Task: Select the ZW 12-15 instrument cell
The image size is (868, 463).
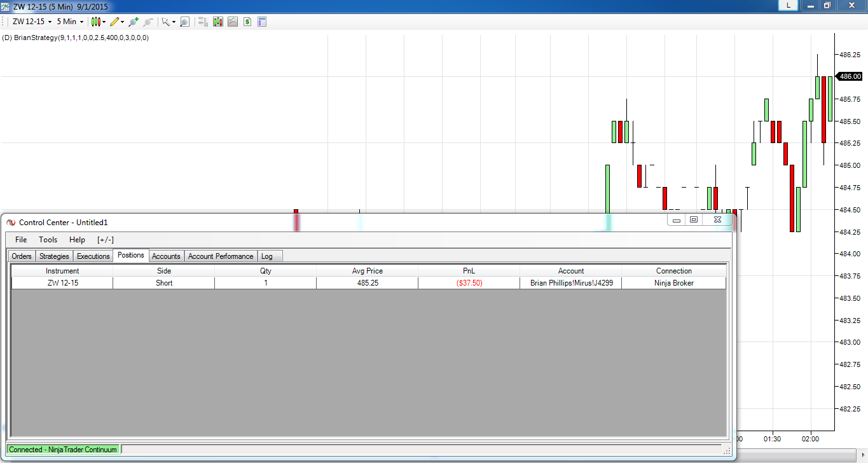Action: 62,283
